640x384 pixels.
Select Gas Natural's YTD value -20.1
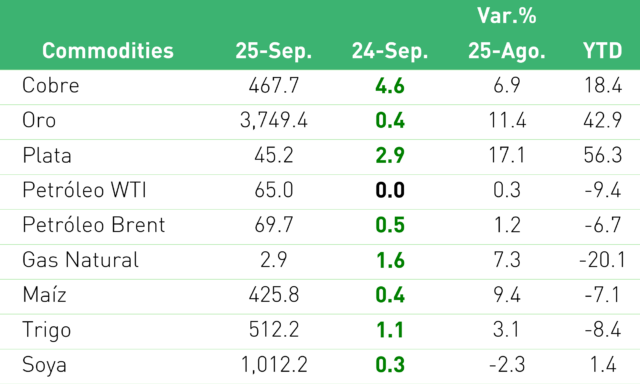(x=602, y=260)
